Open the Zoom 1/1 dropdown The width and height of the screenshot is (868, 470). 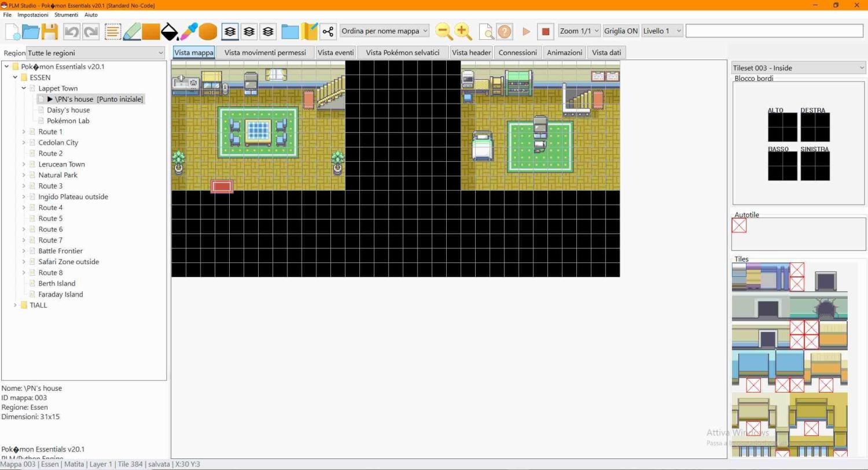(579, 31)
